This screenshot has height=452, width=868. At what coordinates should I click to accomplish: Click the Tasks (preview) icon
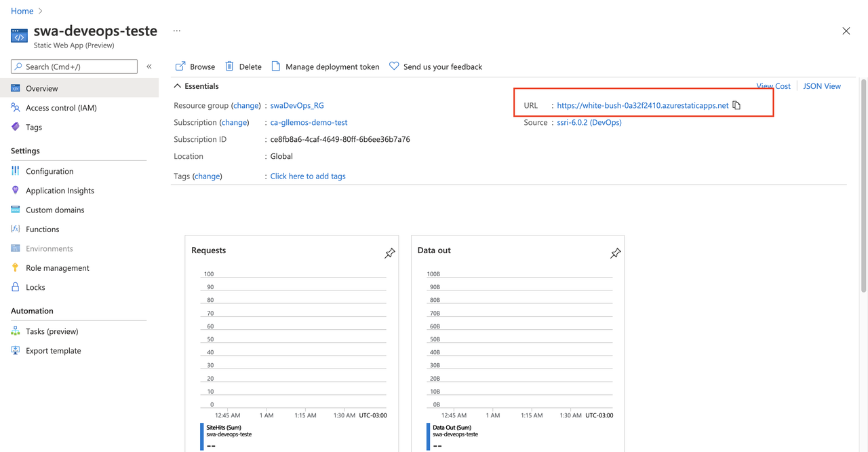click(x=16, y=331)
